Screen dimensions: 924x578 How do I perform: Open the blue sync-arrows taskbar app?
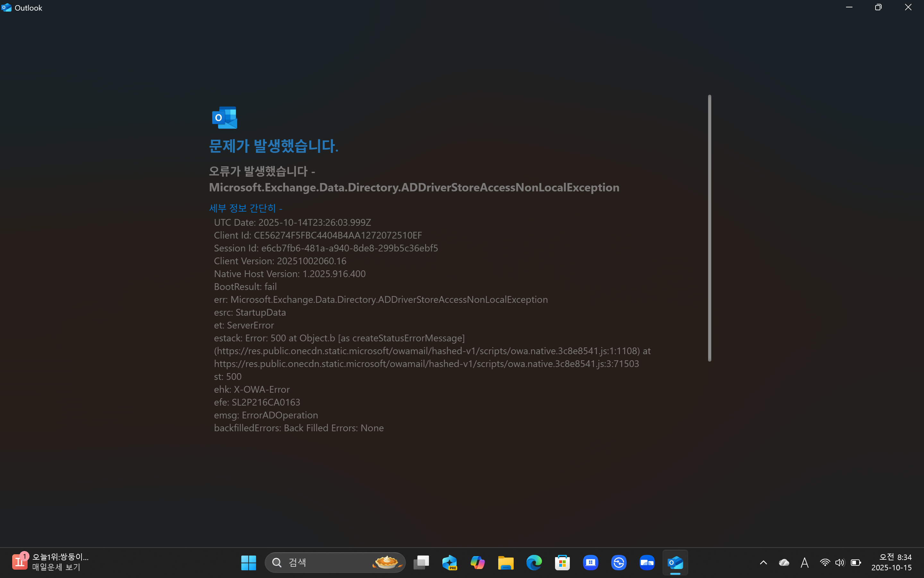(x=619, y=562)
